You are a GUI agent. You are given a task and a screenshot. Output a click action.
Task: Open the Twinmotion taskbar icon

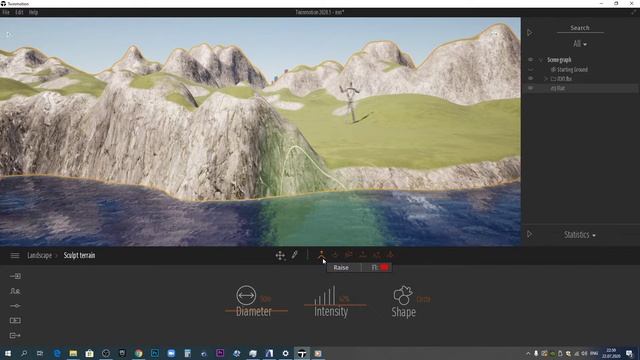[x=302, y=353]
